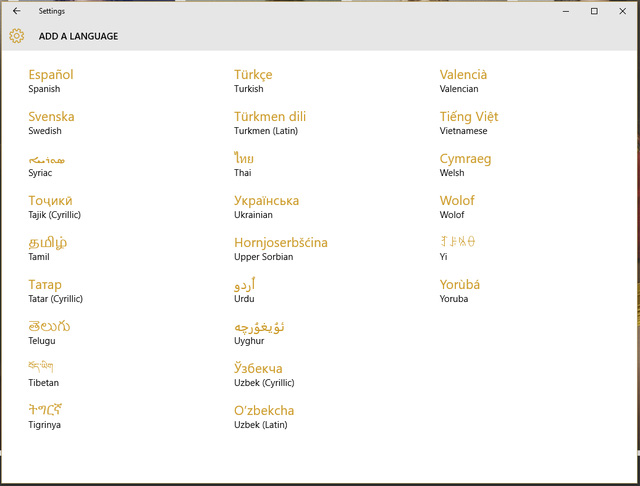Viewport: 640px width, 486px height.
Task: Click the back arrow in title bar
Action: 16,11
